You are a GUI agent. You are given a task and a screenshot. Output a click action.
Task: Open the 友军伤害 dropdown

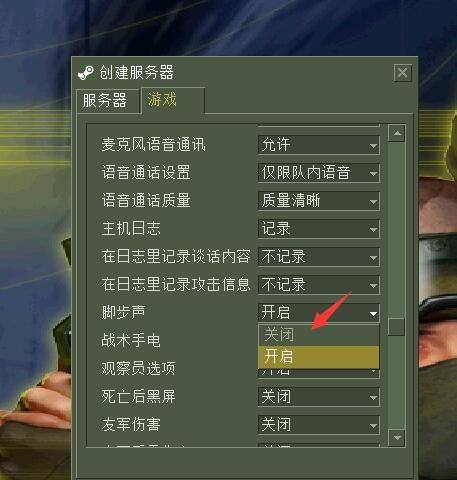pyautogui.click(x=319, y=425)
